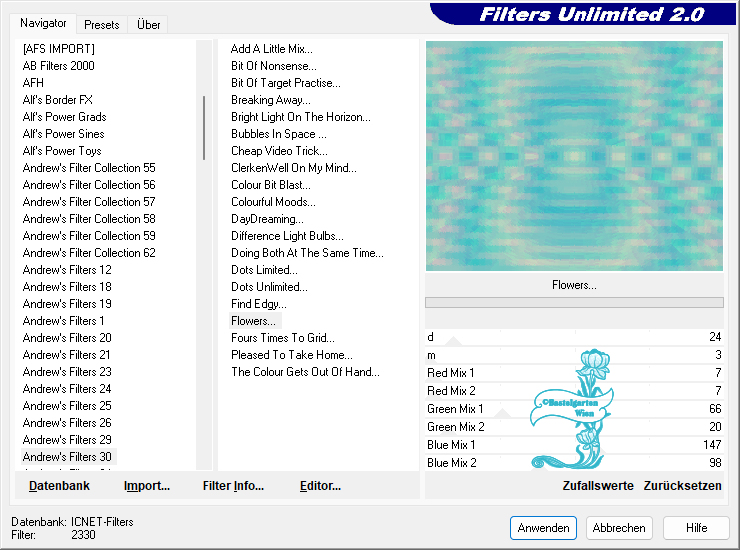This screenshot has width=740, height=550.
Task: Open Hilfe for help
Action: pos(697,528)
